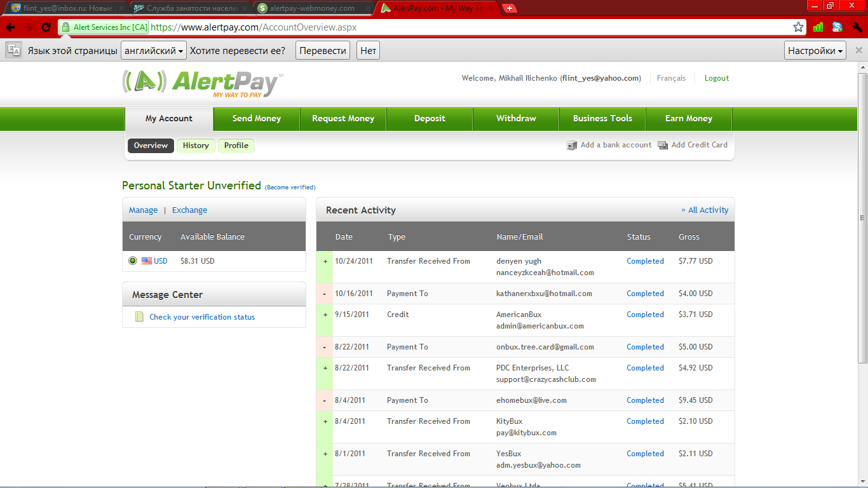Viewport: 868px width, 488px height.
Task: Open the wrench settings menu in Chrome
Action: (857, 27)
